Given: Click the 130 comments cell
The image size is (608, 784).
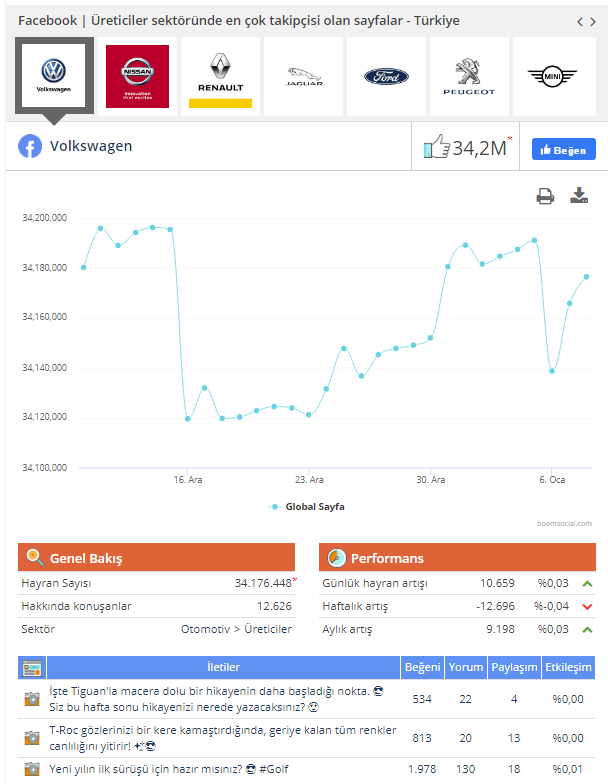Looking at the screenshot, I should coord(466,769).
